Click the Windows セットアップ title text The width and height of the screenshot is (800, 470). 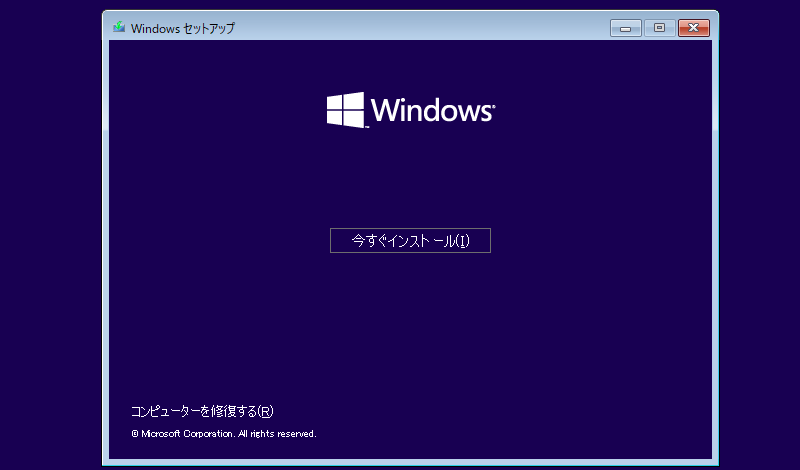click(183, 29)
